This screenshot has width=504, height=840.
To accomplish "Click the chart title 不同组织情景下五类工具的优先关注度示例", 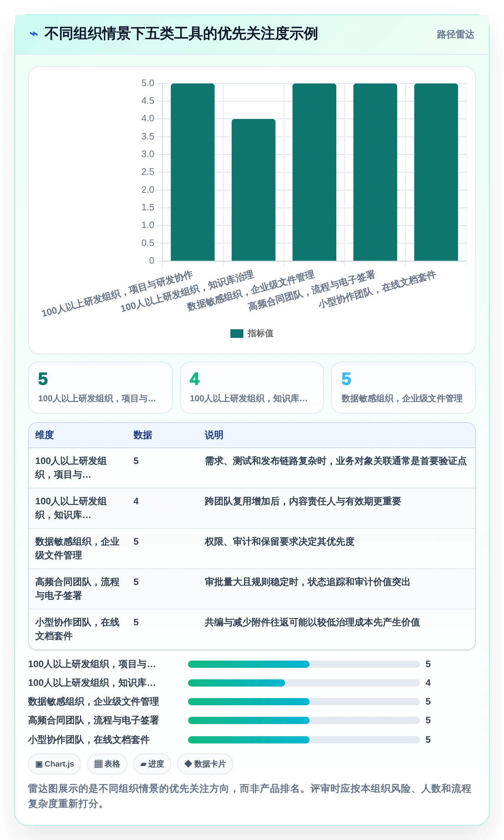I will pos(181,34).
